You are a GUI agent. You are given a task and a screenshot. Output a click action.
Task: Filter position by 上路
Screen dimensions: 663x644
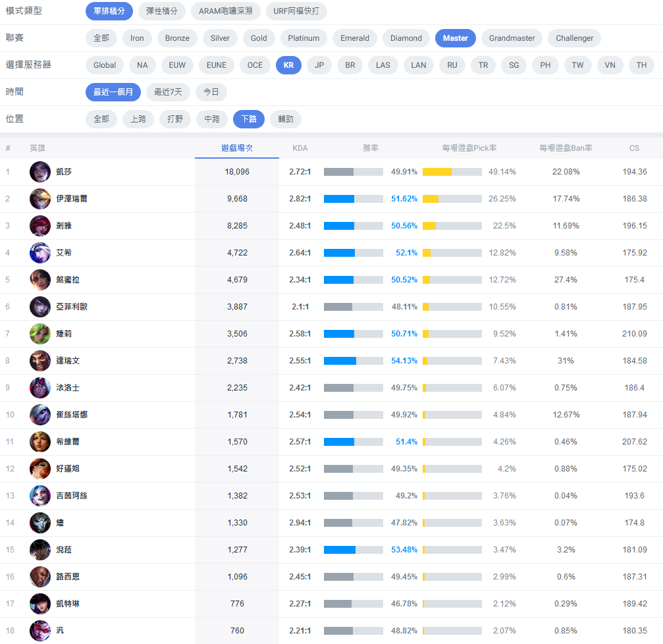pos(138,119)
